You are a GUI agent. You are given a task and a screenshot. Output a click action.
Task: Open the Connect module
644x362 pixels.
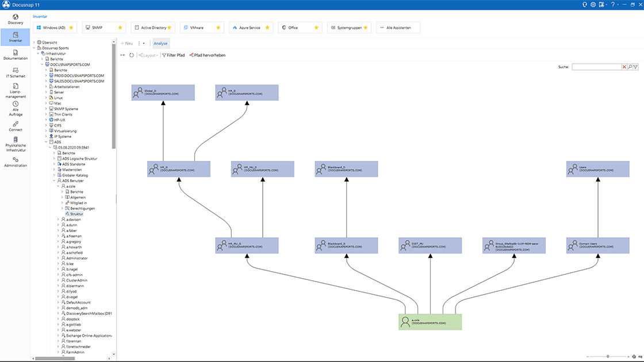click(15, 126)
